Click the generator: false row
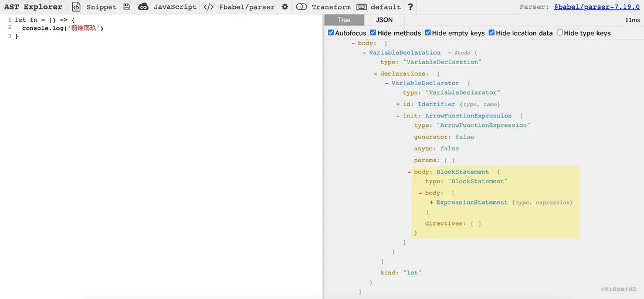Image resolution: width=644 pixels, height=299 pixels. coord(443,137)
